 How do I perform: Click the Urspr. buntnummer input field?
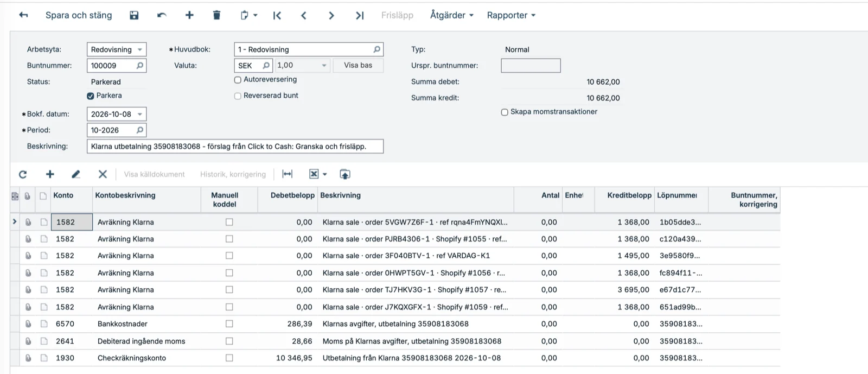point(531,66)
